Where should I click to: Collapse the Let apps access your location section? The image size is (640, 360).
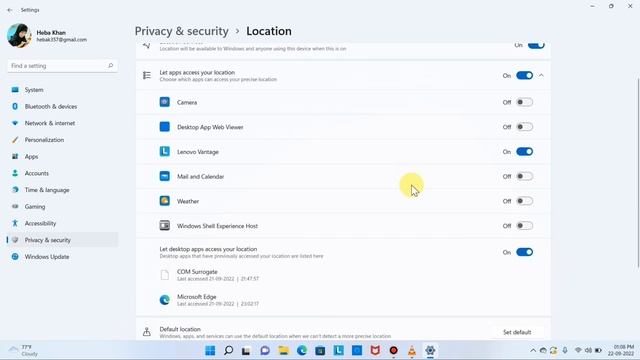coord(541,76)
